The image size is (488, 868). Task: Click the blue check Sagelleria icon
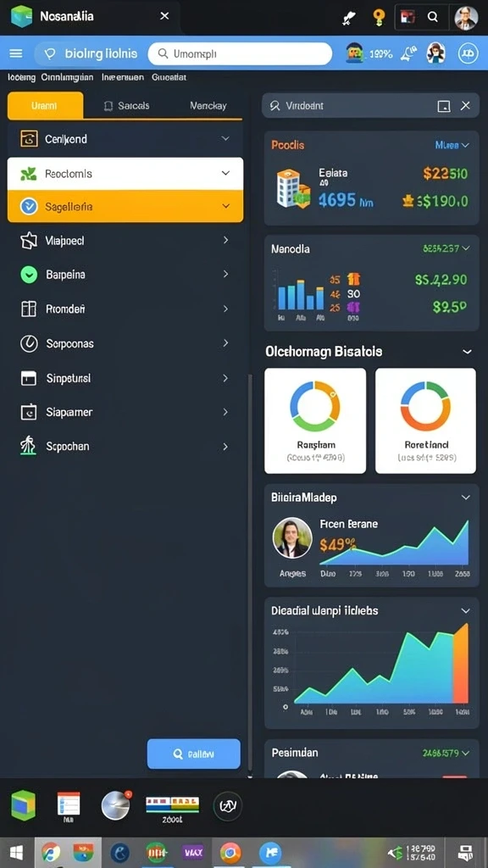[29, 207]
